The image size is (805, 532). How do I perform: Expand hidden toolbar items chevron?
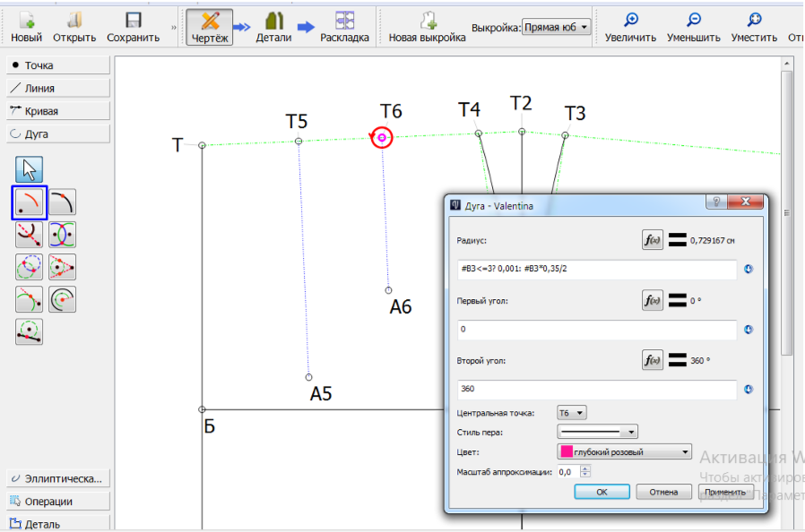174,28
